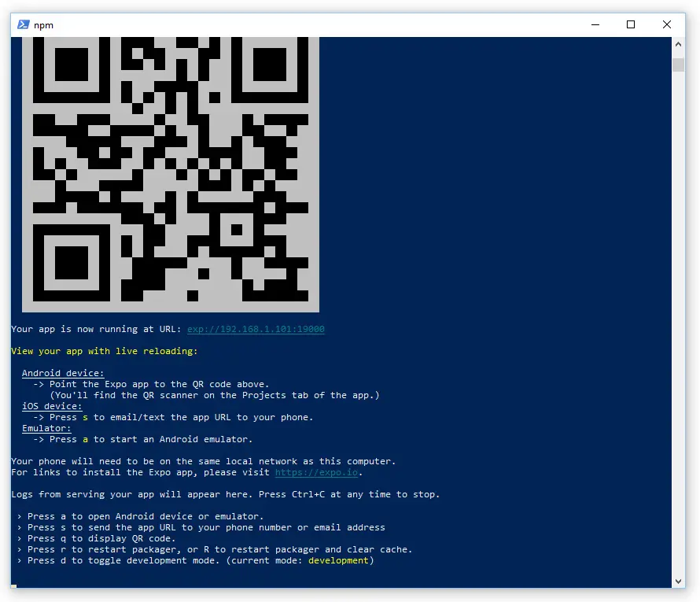
Task: Click 'Logs from serving your app will appear here' line
Action: (226, 494)
